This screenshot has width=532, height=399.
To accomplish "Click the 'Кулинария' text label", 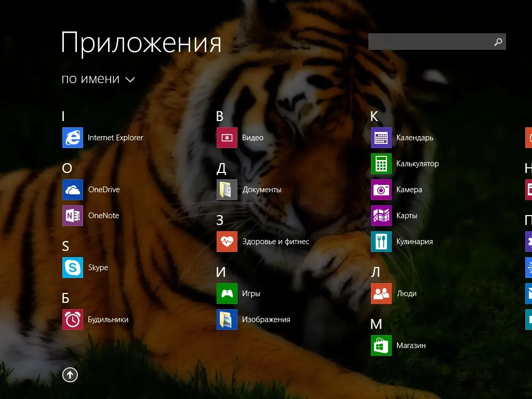I will tap(415, 242).
